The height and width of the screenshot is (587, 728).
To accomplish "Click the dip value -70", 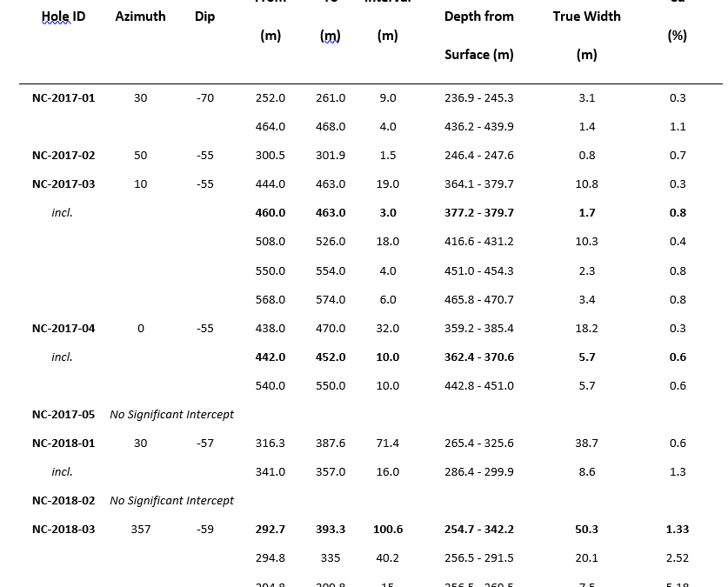I will coord(204,98).
